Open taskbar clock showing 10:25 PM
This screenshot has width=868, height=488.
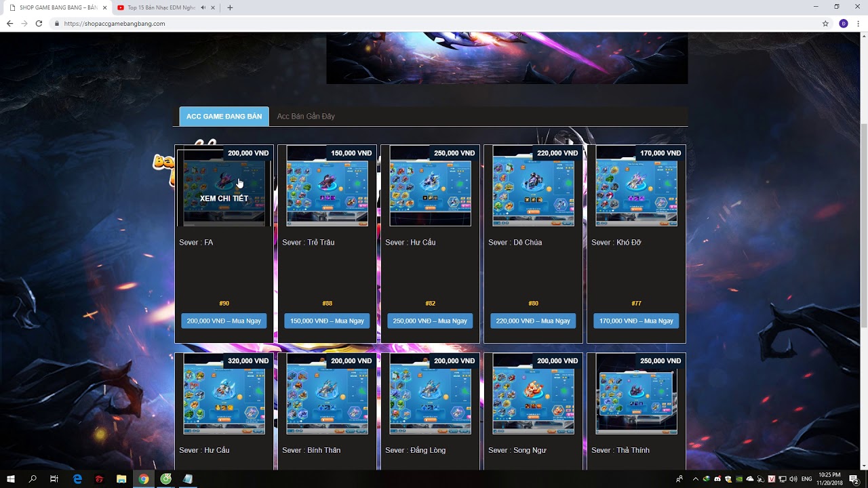coord(829,479)
